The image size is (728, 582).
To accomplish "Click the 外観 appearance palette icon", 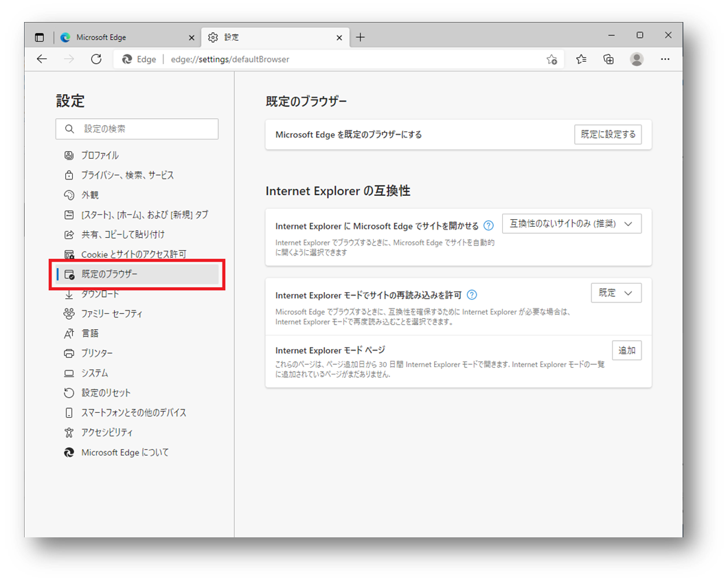I will [69, 195].
